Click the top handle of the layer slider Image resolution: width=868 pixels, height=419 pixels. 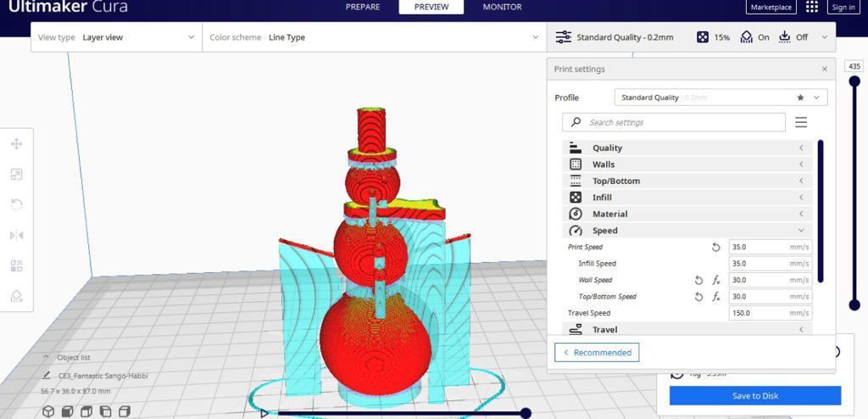[854, 81]
